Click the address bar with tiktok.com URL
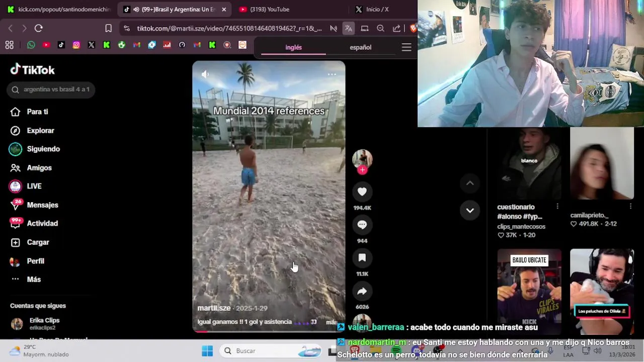The width and height of the screenshot is (644, 362). (229, 28)
